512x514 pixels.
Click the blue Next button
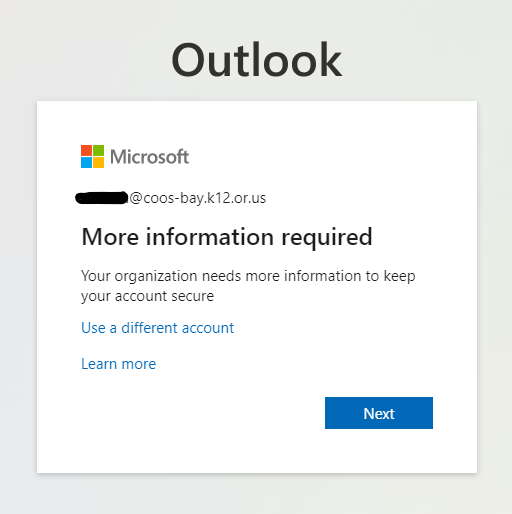coord(379,413)
